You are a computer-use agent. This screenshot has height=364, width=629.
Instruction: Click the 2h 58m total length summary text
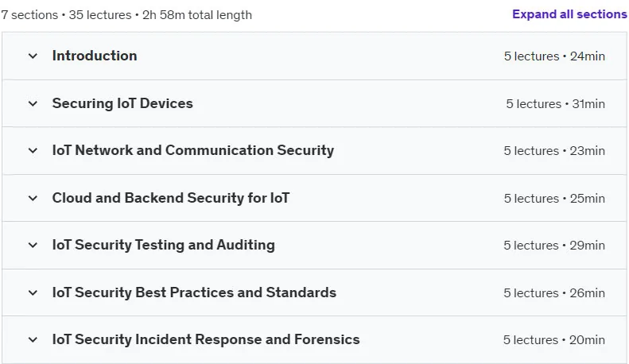point(197,15)
